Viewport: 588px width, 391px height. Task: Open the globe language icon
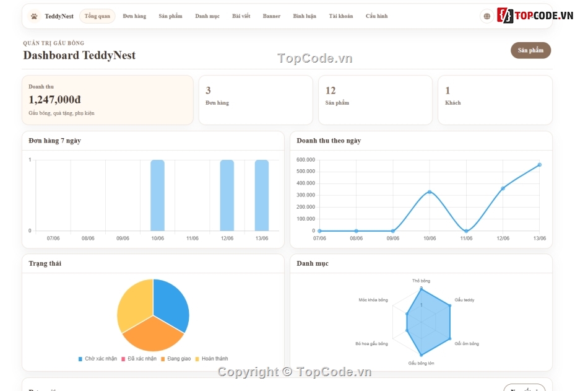click(x=486, y=16)
